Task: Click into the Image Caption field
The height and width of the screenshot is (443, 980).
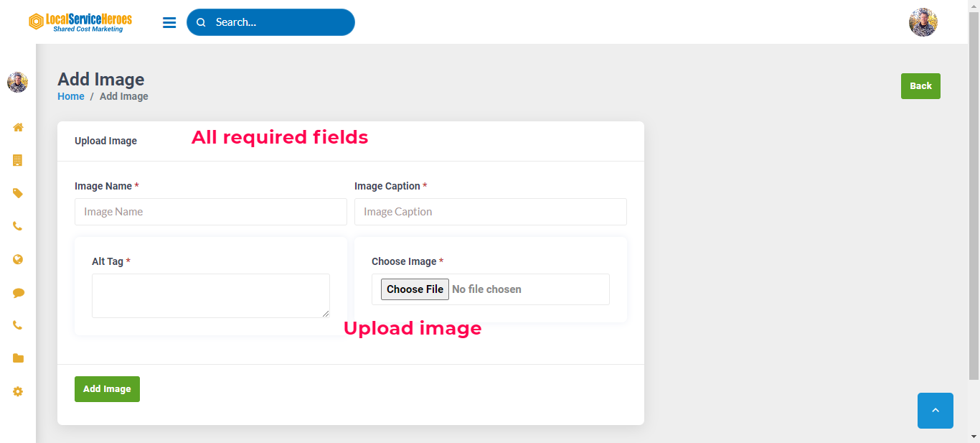Action: pyautogui.click(x=491, y=212)
